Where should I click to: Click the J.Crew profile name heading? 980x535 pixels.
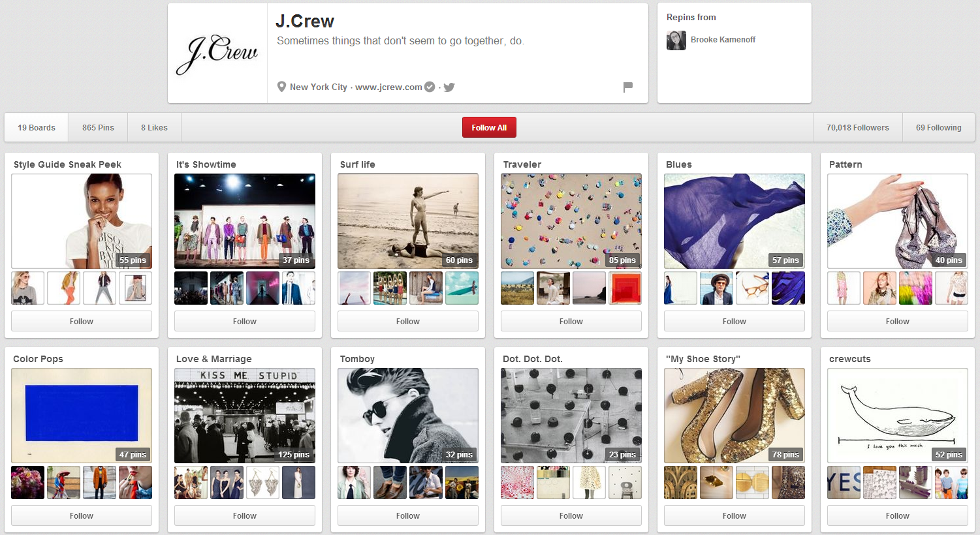point(305,22)
